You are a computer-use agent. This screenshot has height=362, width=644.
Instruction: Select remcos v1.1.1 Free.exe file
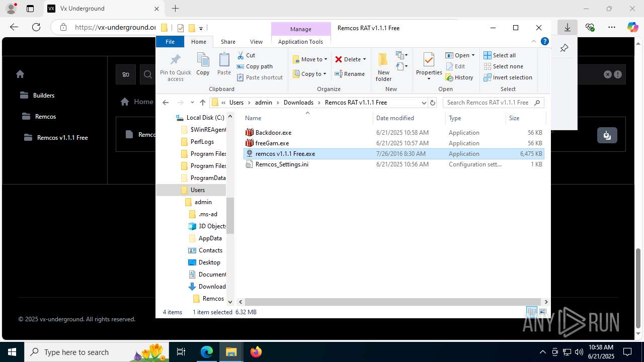pos(393,154)
